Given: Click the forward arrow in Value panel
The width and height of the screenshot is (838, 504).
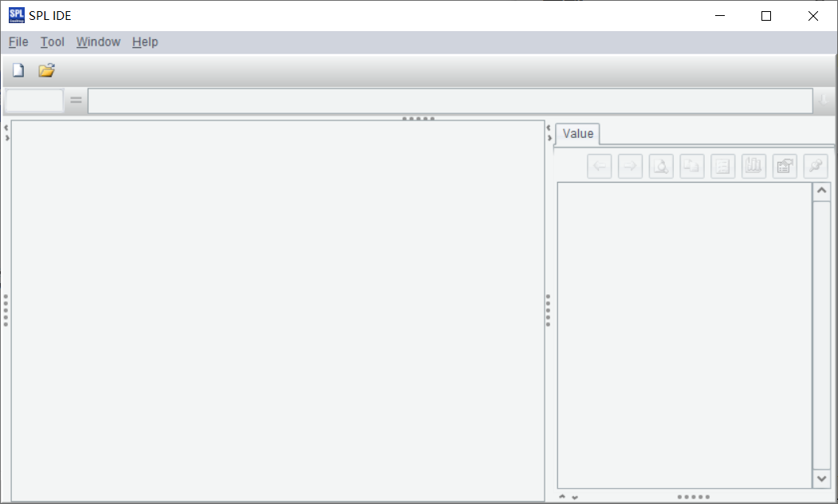Looking at the screenshot, I should (x=630, y=166).
